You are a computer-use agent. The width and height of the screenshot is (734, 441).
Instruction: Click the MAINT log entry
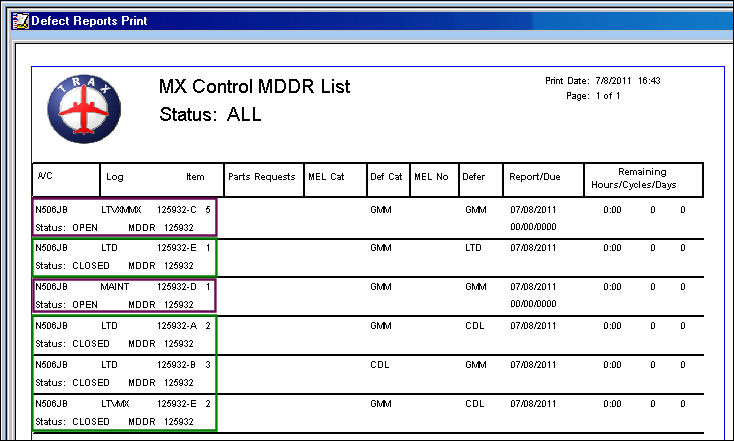[115, 287]
